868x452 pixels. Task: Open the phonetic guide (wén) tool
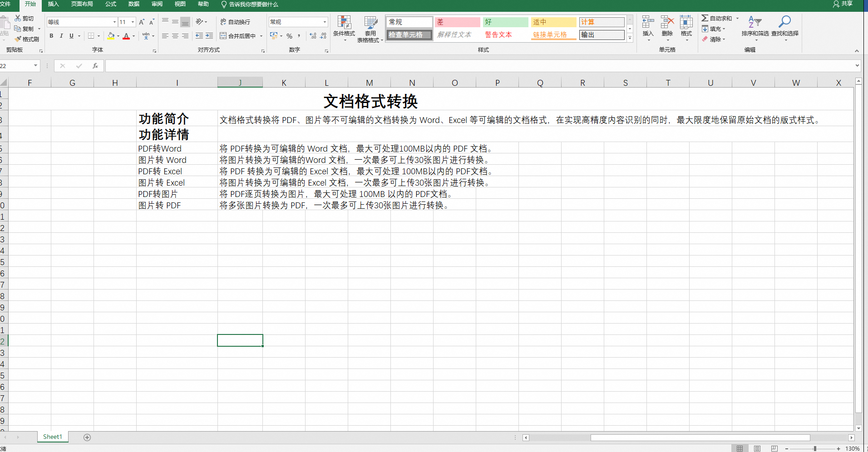pyautogui.click(x=146, y=36)
